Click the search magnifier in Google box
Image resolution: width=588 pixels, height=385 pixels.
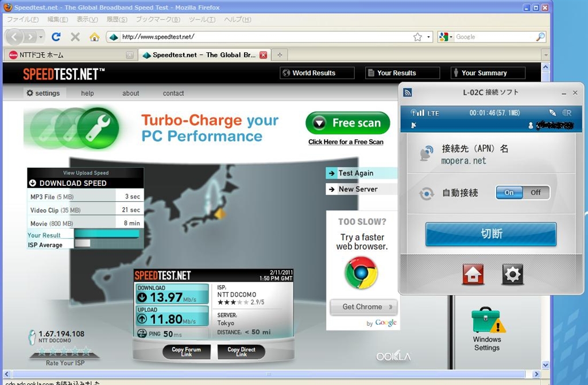tap(540, 37)
